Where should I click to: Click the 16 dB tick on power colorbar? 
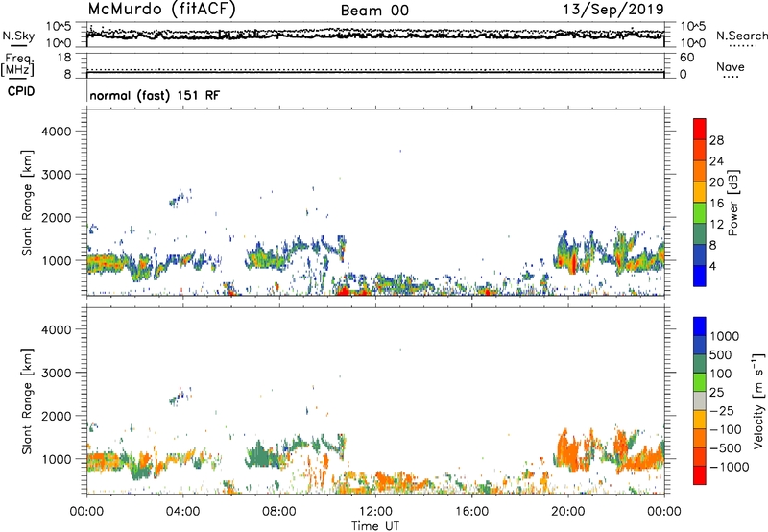tap(716, 204)
